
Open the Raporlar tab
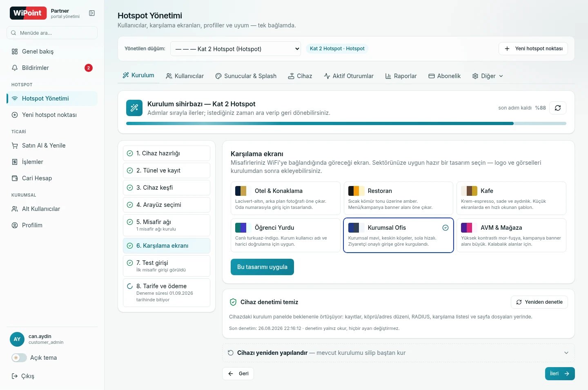401,76
